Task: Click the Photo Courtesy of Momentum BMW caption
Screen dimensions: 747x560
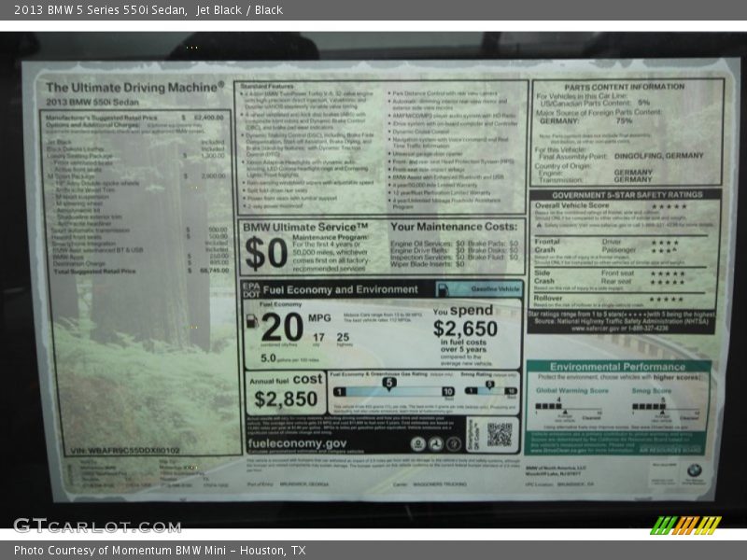Action: [160, 551]
